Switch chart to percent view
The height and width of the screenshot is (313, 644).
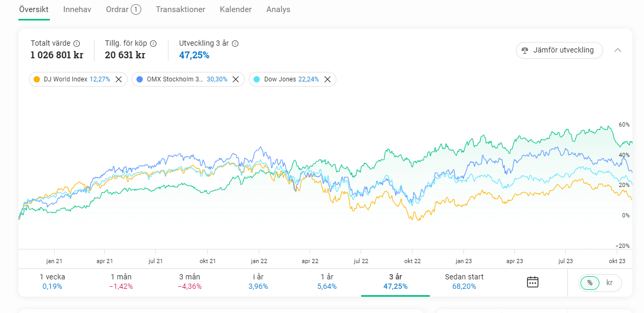click(x=590, y=283)
